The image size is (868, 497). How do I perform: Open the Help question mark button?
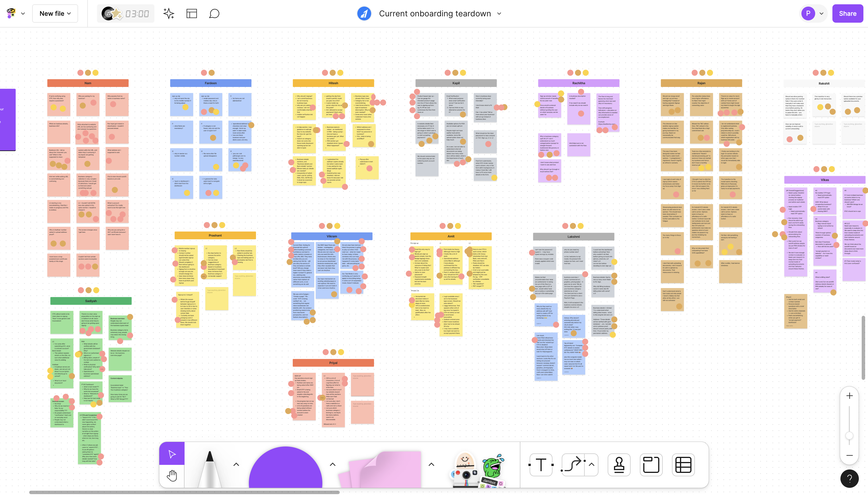pos(850,479)
